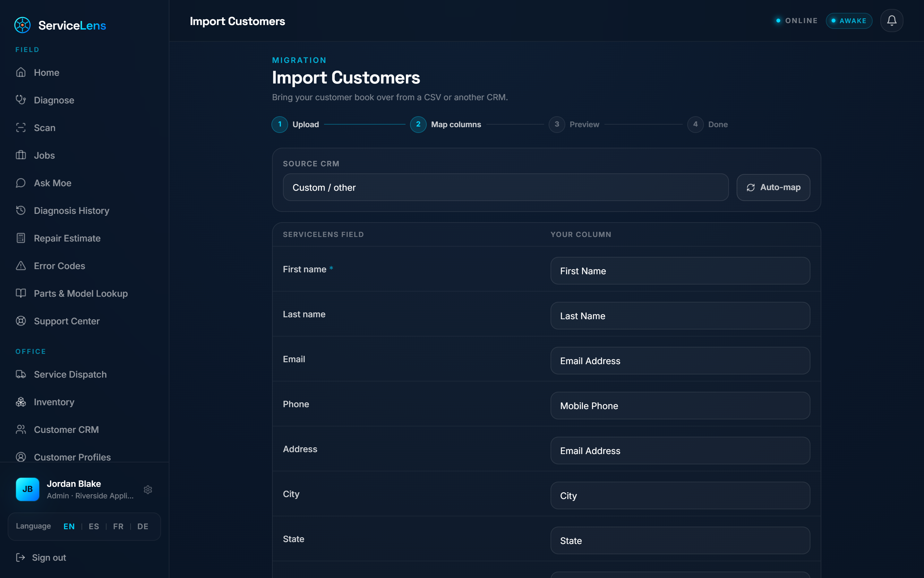Open the Diagnose page

[84, 100]
